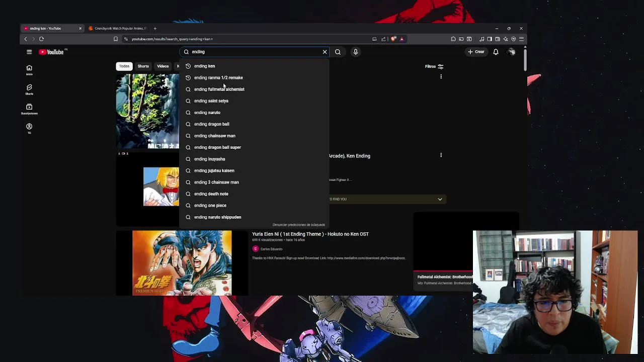The width and height of the screenshot is (644, 362).
Task: Toggle the browser sidebar panel
Action: [490, 39]
